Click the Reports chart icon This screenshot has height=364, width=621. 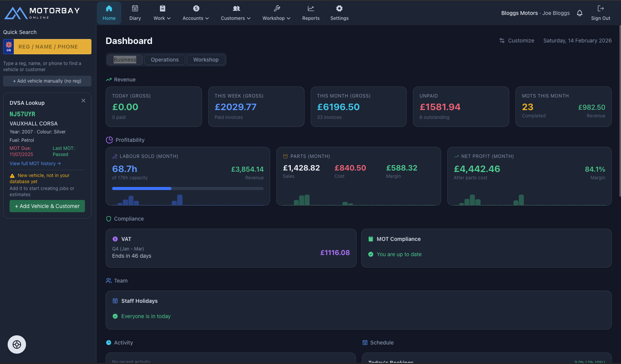pyautogui.click(x=311, y=8)
